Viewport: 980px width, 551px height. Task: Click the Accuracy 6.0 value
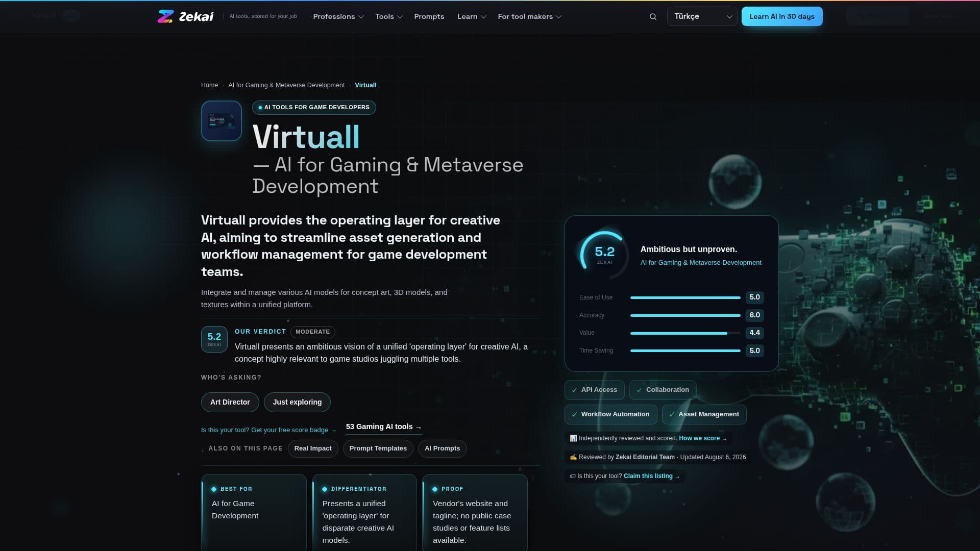754,315
